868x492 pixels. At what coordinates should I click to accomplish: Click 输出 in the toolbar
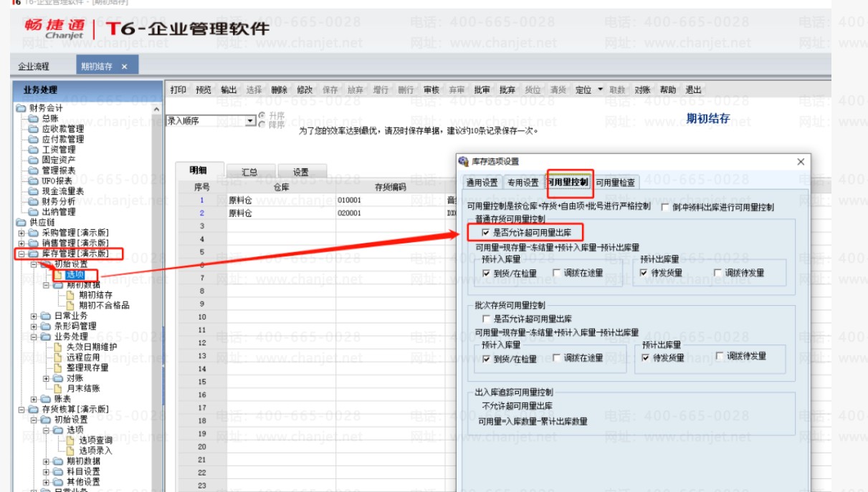pyautogui.click(x=229, y=90)
